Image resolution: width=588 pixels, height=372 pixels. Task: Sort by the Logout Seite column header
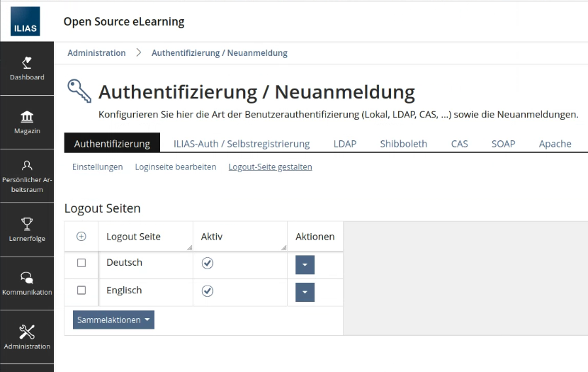point(133,237)
